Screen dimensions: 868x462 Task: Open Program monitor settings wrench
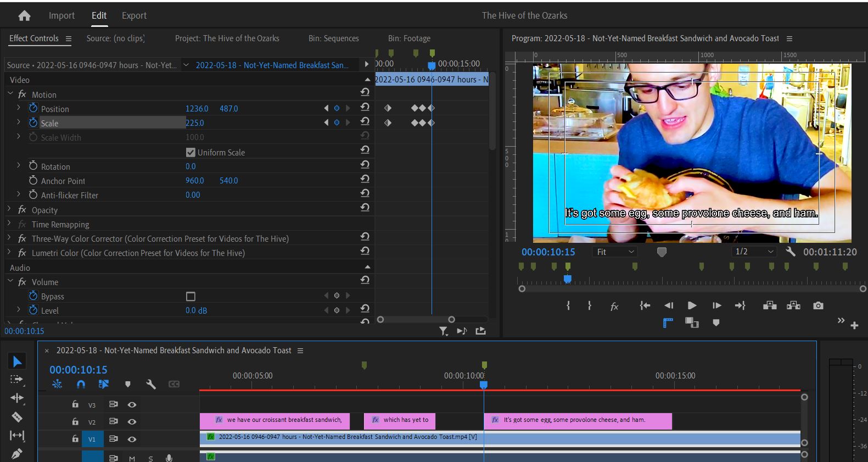click(791, 252)
